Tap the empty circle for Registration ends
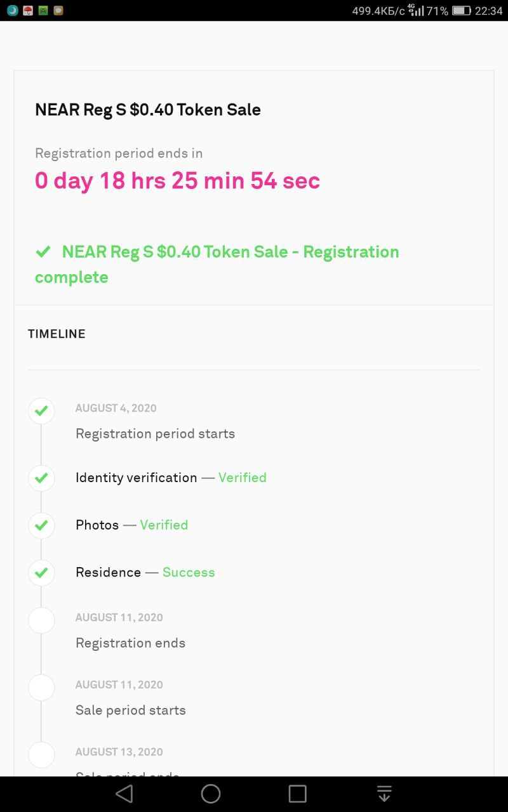Screen dimensions: 508x812 [x=41, y=620]
